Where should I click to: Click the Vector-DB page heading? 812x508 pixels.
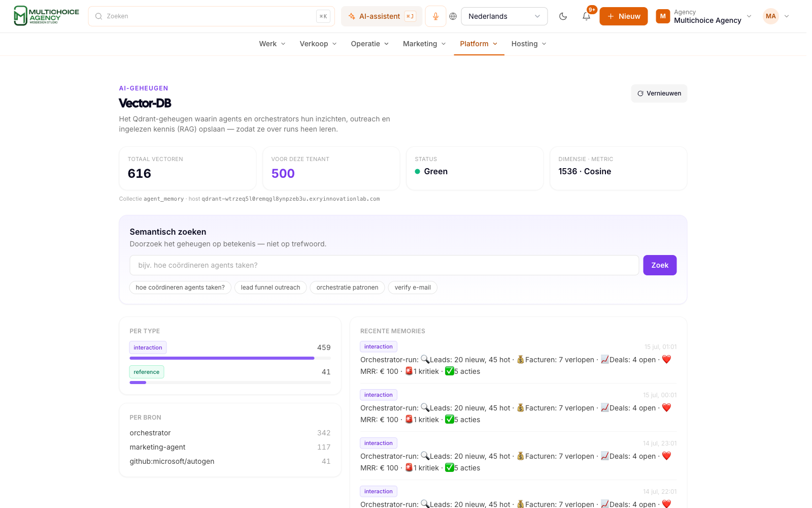(145, 103)
